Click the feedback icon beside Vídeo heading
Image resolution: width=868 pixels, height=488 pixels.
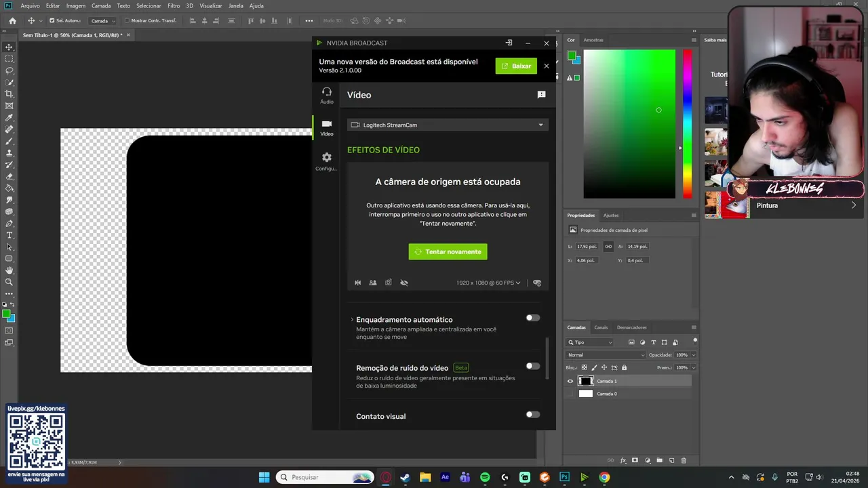[x=541, y=95]
